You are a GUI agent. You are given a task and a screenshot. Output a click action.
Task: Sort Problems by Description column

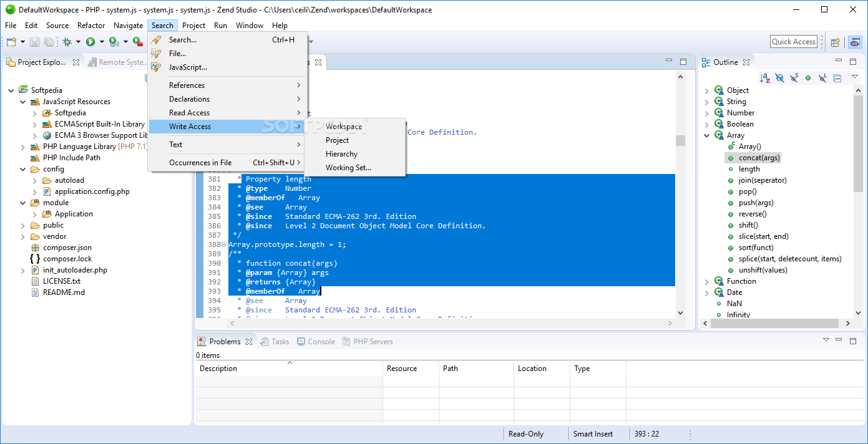[x=289, y=369]
